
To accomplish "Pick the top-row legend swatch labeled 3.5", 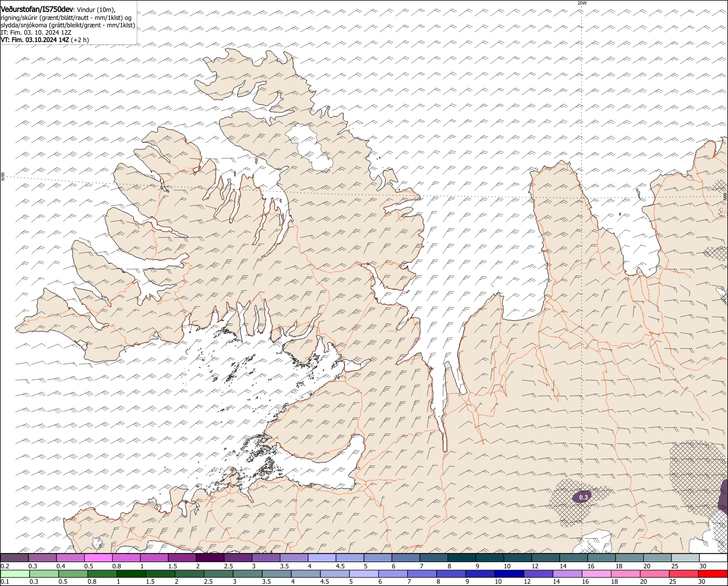I will coord(294,558).
